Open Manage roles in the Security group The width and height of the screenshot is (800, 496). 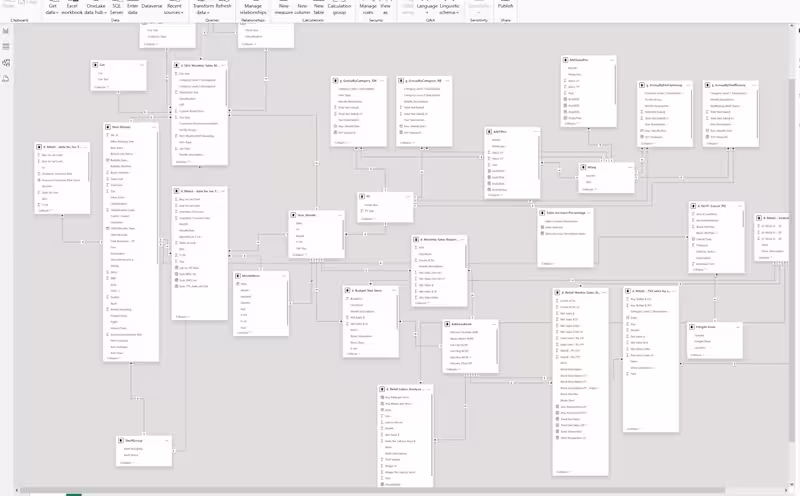tap(368, 8)
